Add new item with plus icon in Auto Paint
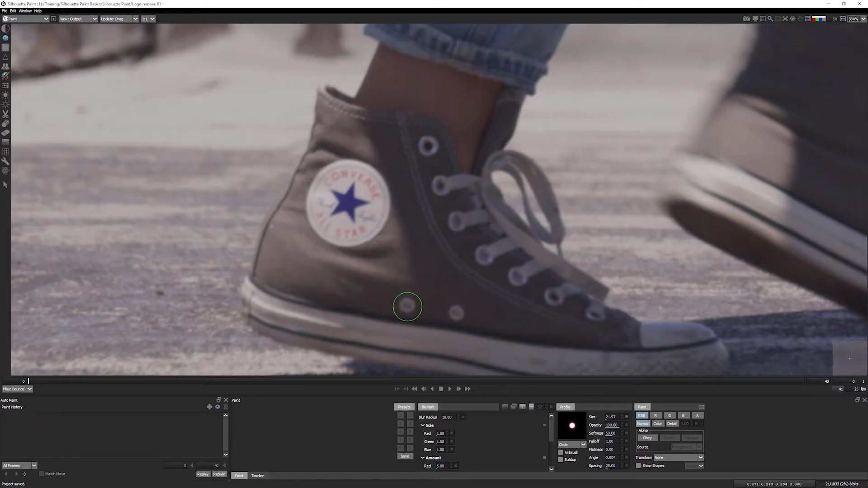Viewport: 868px width, 488px height. pyautogui.click(x=209, y=407)
